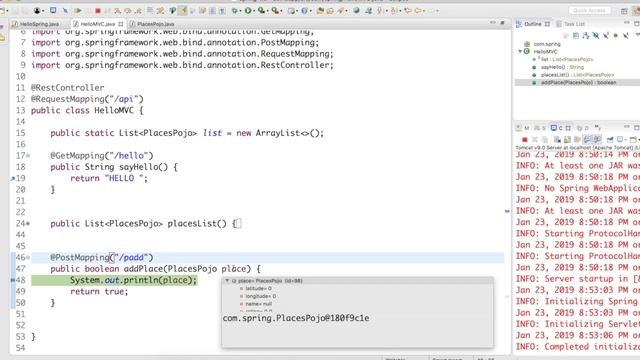Click the Skip All Breakpoints icon
The width and height of the screenshot is (640, 360).
point(65,11)
